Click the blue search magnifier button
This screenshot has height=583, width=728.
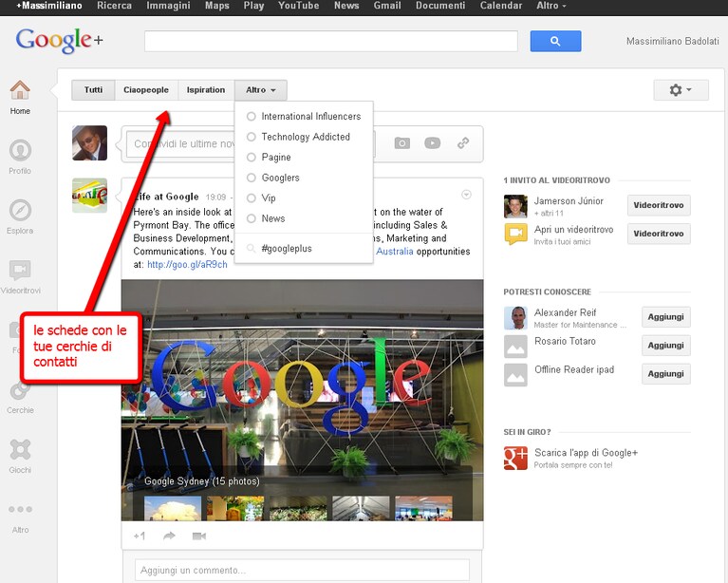(555, 42)
